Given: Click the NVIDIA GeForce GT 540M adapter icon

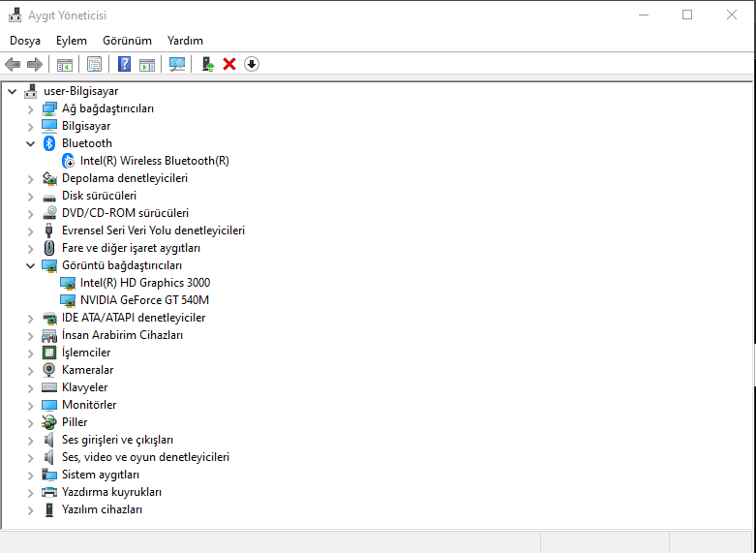Looking at the screenshot, I should point(68,300).
